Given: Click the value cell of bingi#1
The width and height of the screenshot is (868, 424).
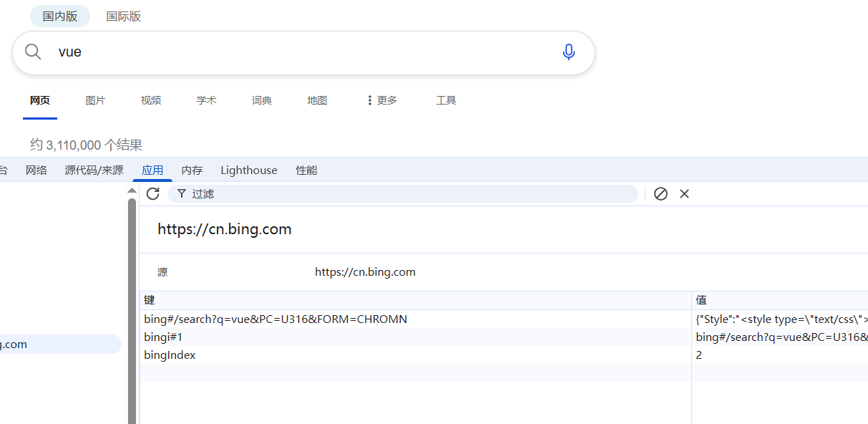Looking at the screenshot, I should pyautogui.click(x=780, y=337).
